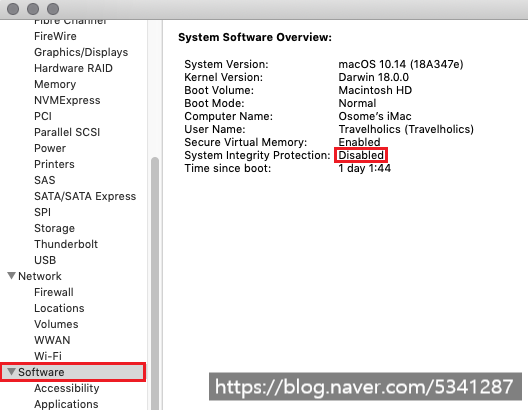Open the PCI entry
This screenshot has height=410, width=528.
[x=43, y=116]
